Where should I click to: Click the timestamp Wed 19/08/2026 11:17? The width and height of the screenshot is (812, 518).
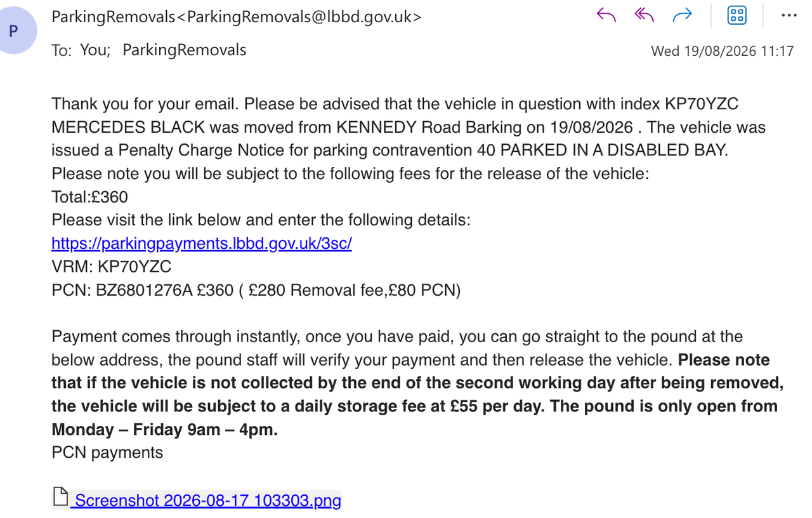click(x=723, y=51)
